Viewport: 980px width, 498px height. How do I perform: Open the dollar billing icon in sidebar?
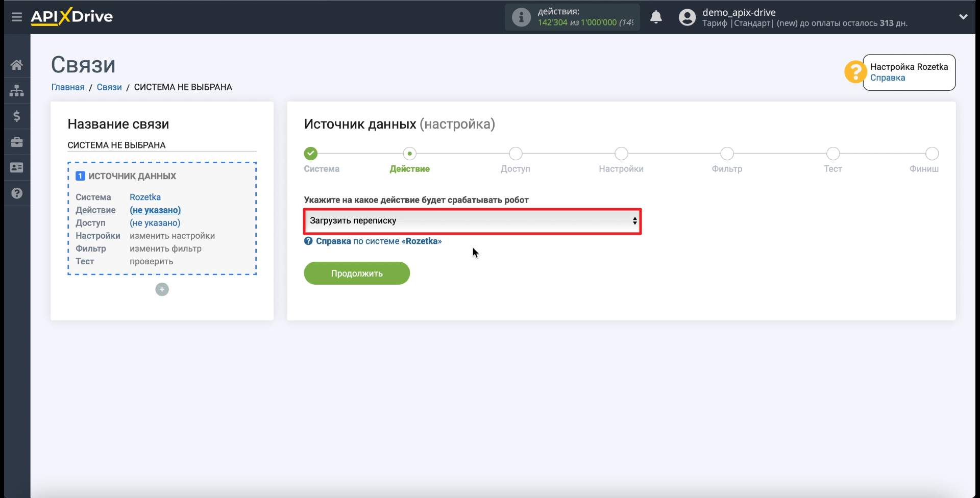click(17, 116)
